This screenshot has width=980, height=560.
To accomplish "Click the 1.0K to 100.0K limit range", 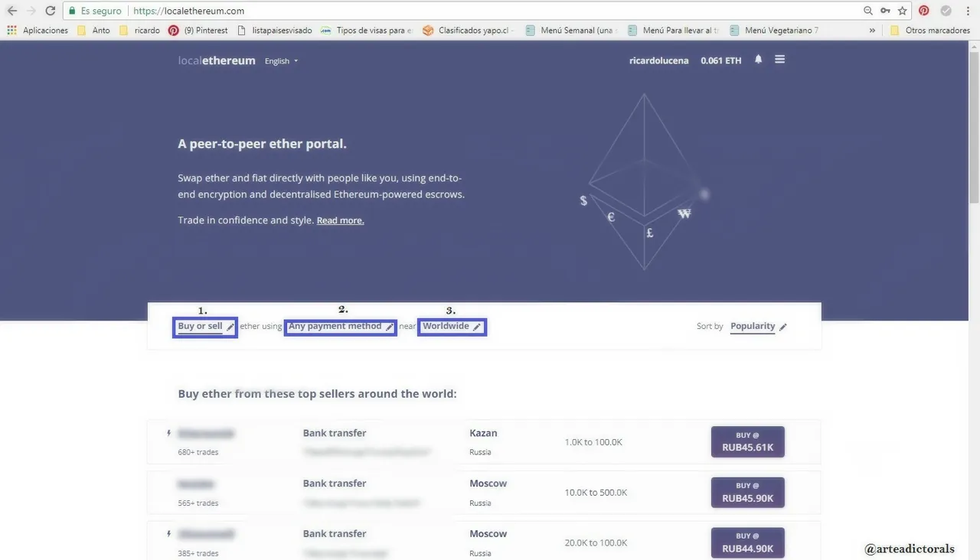I will point(593,442).
